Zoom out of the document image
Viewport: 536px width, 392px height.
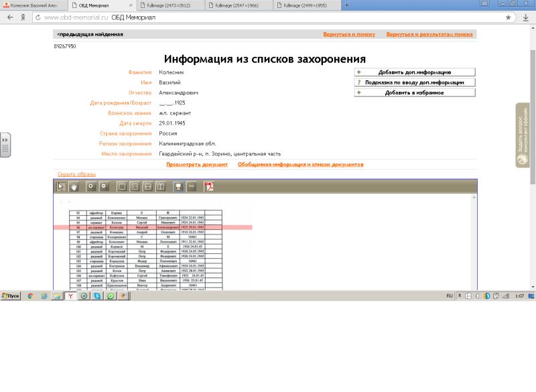tap(104, 186)
